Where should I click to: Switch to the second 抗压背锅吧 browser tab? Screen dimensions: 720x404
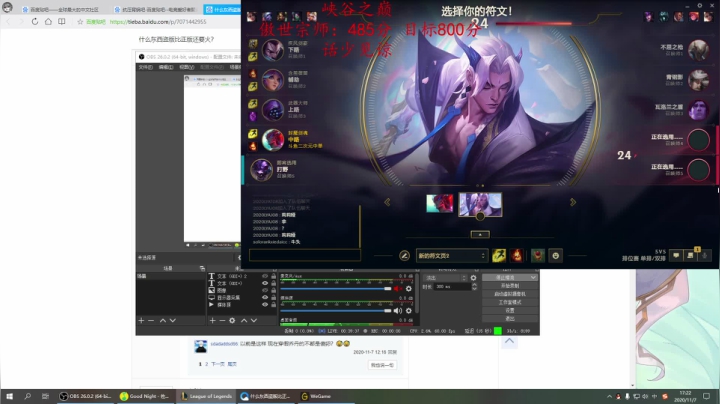[x=155, y=9]
